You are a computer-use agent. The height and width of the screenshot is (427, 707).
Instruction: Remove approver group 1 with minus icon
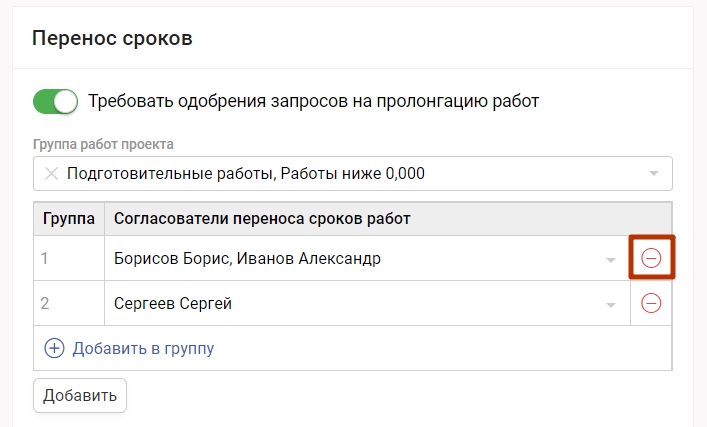coord(651,259)
